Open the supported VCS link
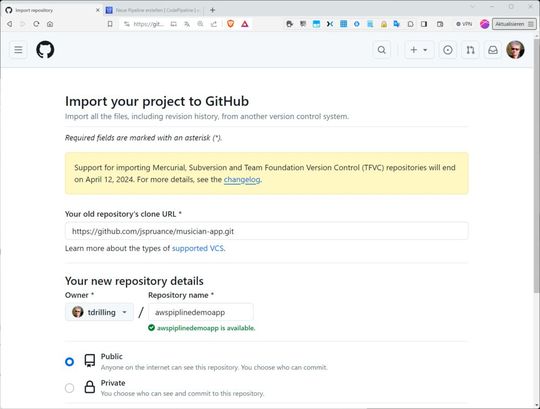The height and width of the screenshot is (409, 540). (x=198, y=248)
